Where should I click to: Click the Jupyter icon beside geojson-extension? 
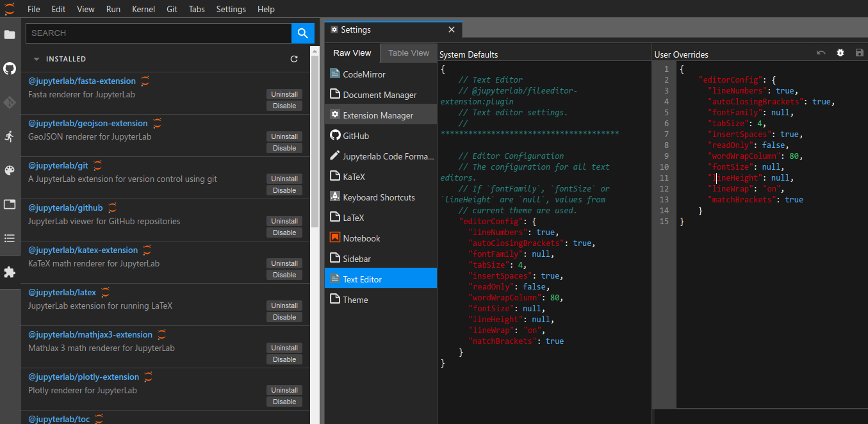158,123
